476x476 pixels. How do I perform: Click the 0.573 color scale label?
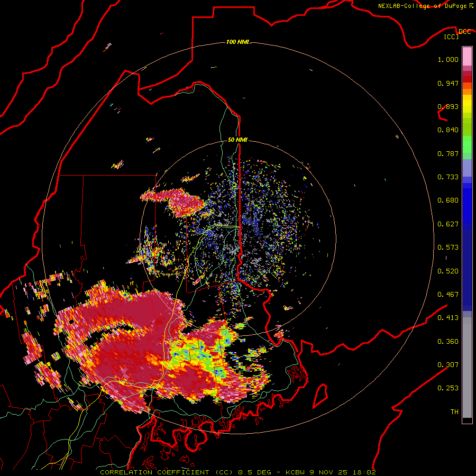448,248
